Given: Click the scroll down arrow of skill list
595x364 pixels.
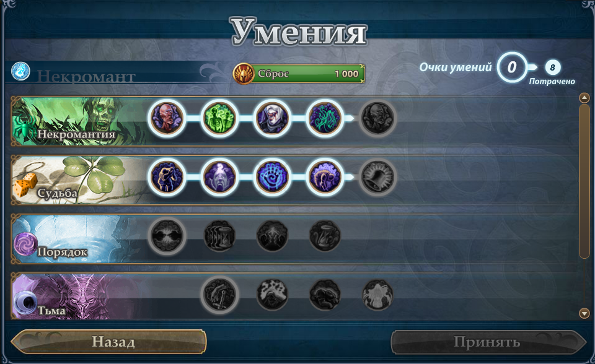Looking at the screenshot, I should (x=584, y=313).
